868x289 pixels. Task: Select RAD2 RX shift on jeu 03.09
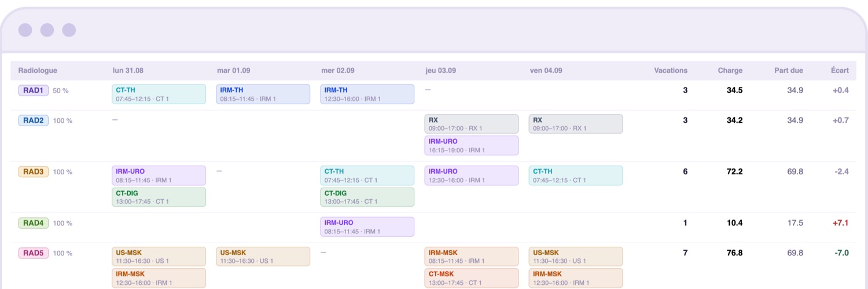472,124
